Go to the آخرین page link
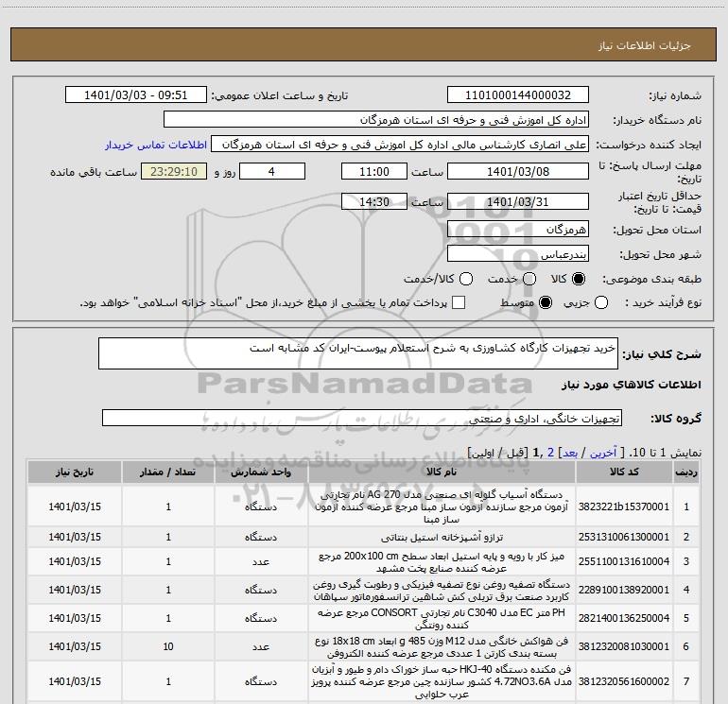 pos(602,453)
